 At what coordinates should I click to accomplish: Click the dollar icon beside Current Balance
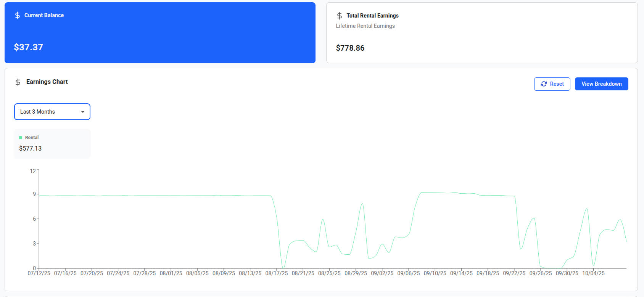(18, 15)
